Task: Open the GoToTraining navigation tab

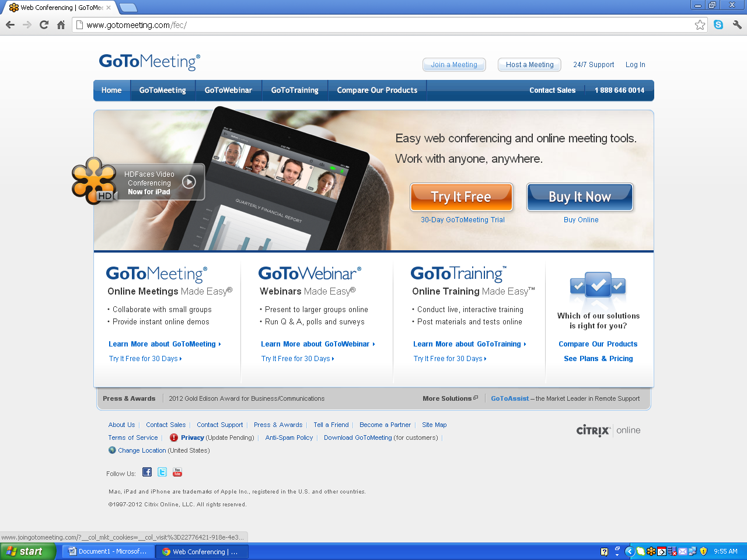Action: pyautogui.click(x=295, y=90)
